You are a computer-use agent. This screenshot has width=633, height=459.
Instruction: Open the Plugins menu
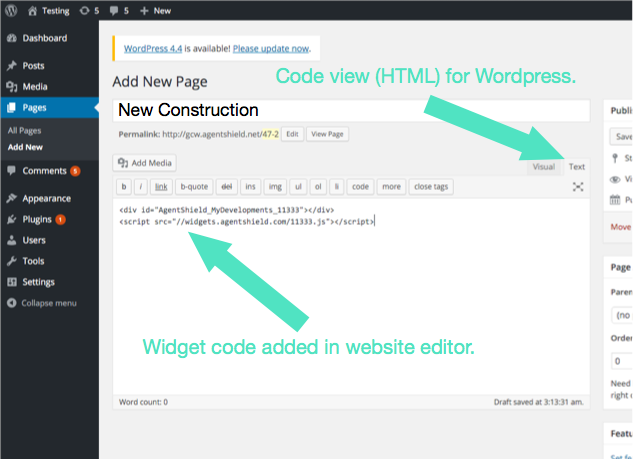click(x=37, y=219)
